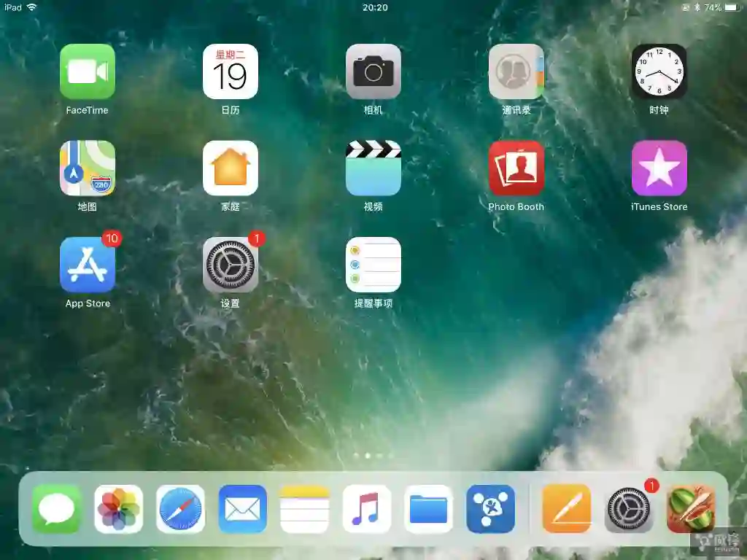Open the Calendar app showing 19
Image resolution: width=747 pixels, height=560 pixels.
(x=231, y=71)
